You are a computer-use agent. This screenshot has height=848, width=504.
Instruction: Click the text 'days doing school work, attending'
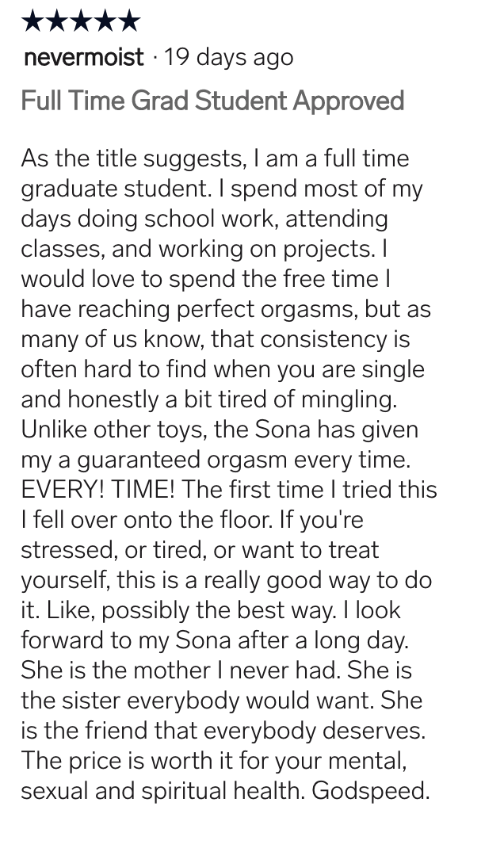204,219
